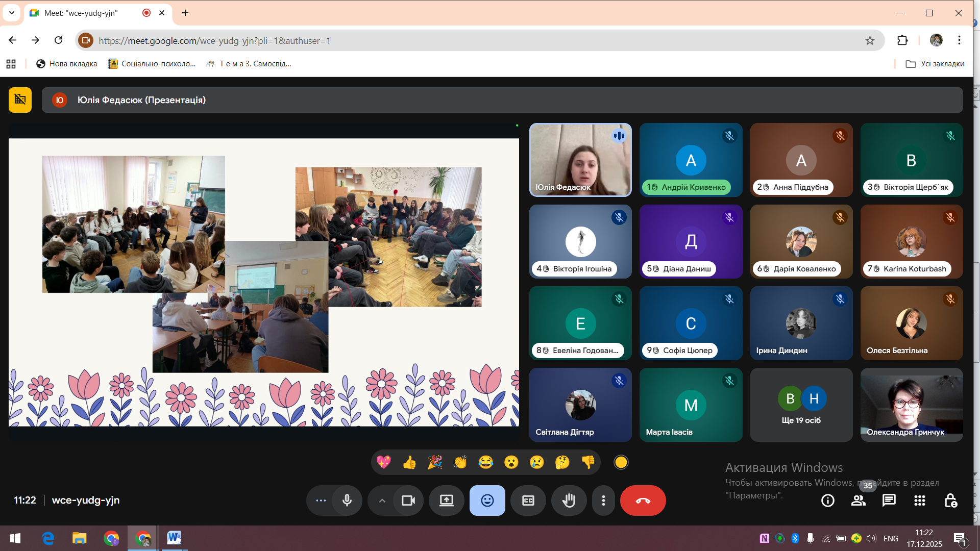
Task: Open the meeting details info icon
Action: point(827,500)
